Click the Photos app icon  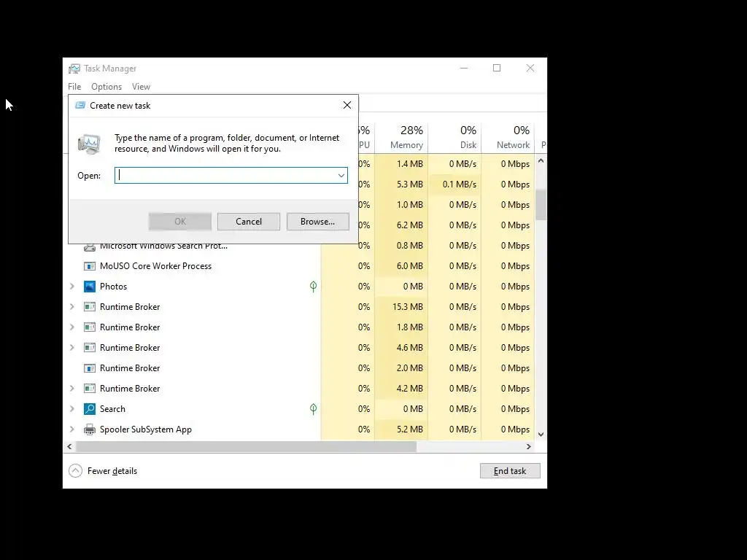click(90, 286)
